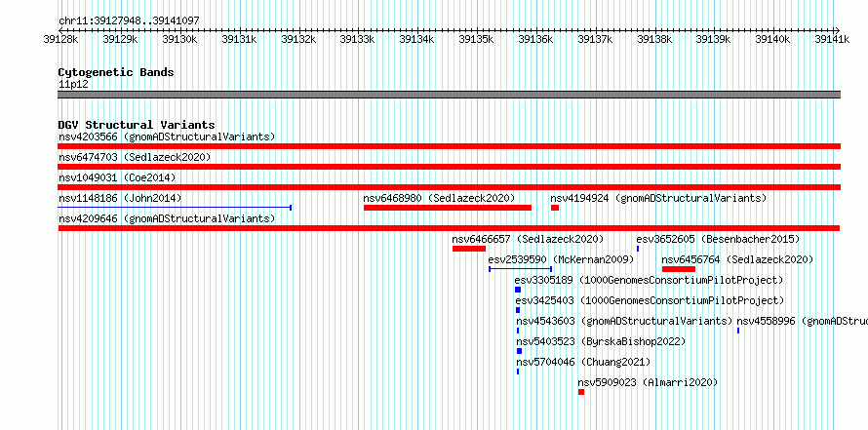Click the 39132k ruler tick label
The image size is (868, 430).
(x=298, y=39)
